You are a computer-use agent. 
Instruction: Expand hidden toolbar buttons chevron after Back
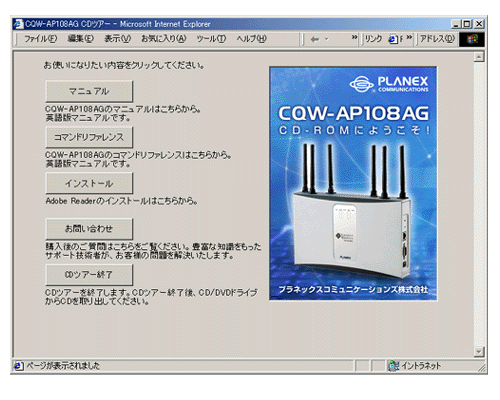(354, 37)
